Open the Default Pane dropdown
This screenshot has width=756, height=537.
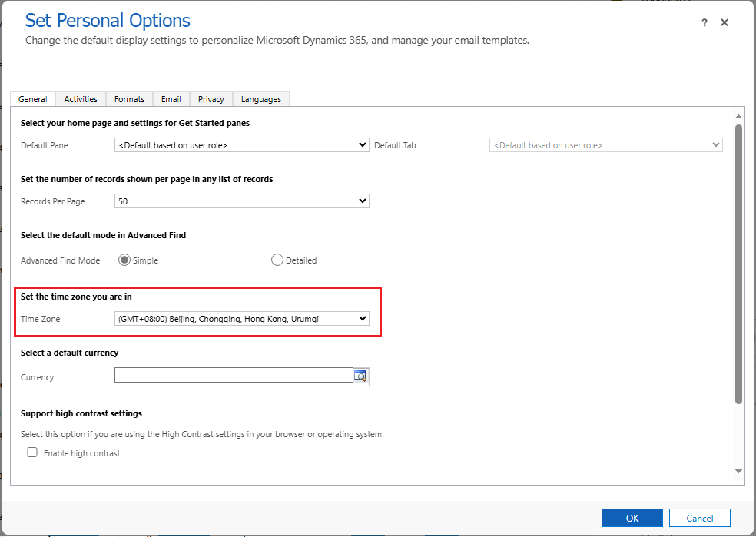tap(241, 144)
